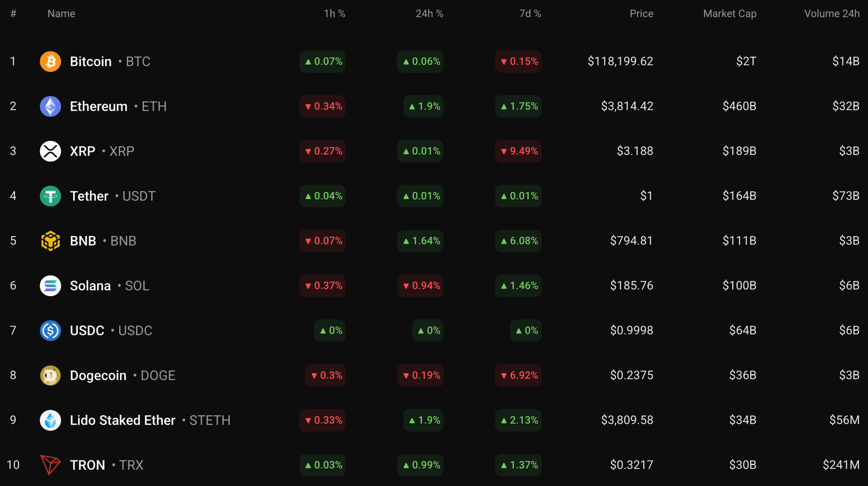Screen dimensions: 868x486
Task: Open the Solana name link
Action: [91, 286]
